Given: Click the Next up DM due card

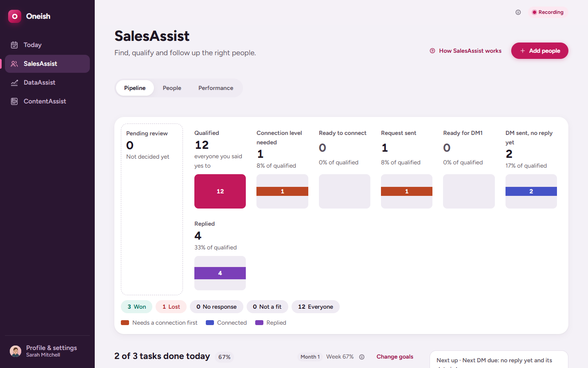Looking at the screenshot, I should click(499, 359).
